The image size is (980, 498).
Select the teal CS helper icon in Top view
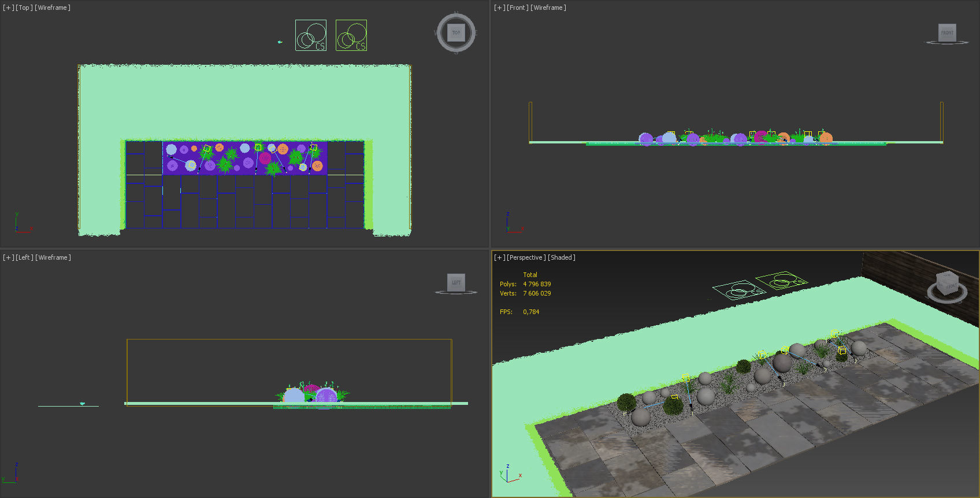coord(311,35)
